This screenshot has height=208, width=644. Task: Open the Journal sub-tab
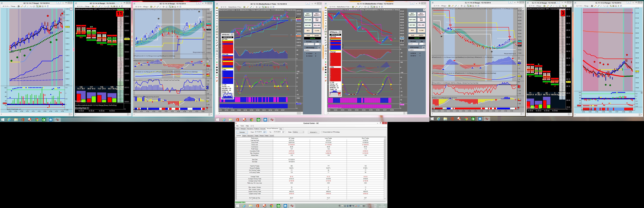click(x=271, y=136)
